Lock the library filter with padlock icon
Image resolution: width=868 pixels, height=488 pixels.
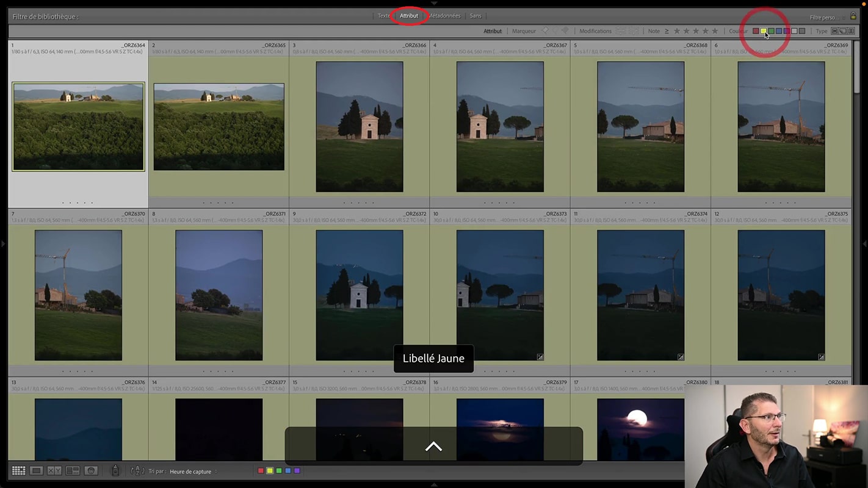pos(853,16)
